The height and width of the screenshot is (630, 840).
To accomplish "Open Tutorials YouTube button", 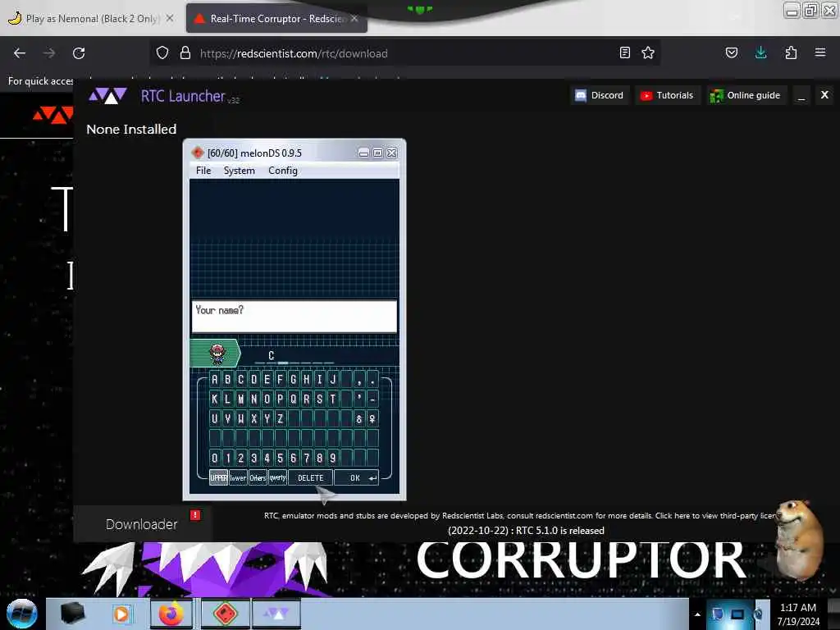I will tap(668, 95).
